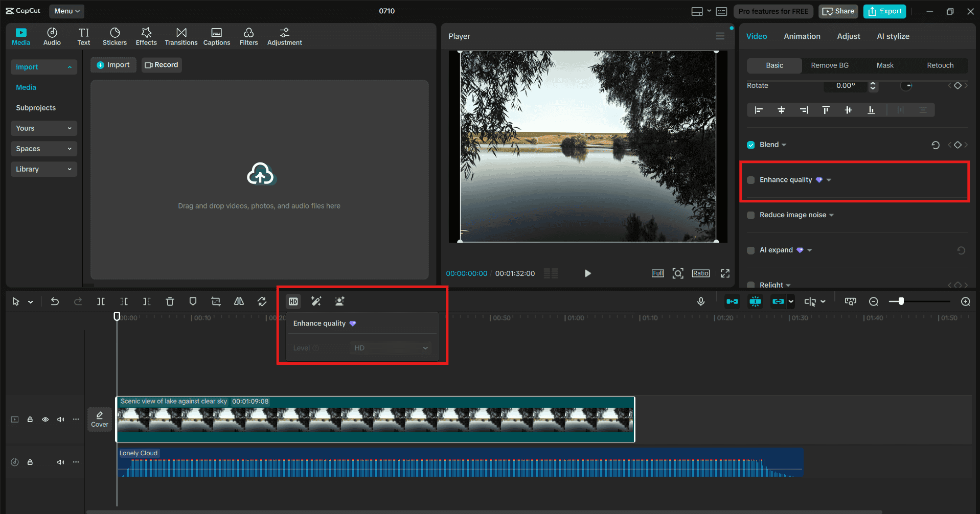Viewport: 980px width, 514px height.
Task: Hide the video track with eye icon
Action: click(45, 419)
